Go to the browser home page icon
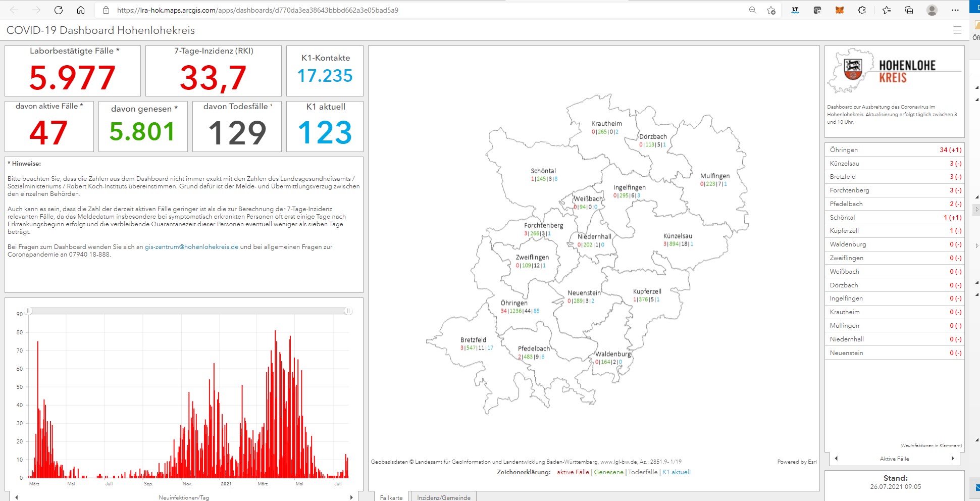The image size is (980, 501). [81, 10]
